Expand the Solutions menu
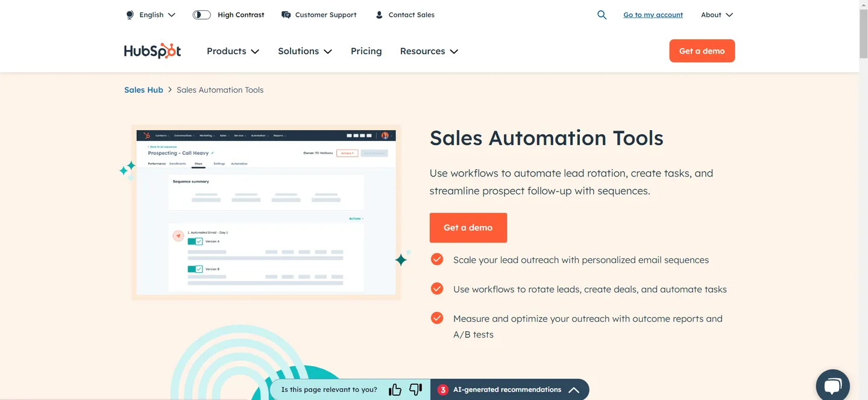This screenshot has width=868, height=400. (305, 51)
